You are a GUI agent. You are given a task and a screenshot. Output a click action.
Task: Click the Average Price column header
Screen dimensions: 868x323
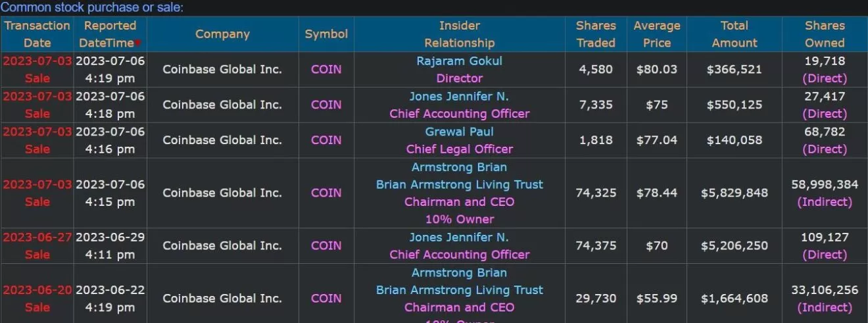pyautogui.click(x=657, y=34)
